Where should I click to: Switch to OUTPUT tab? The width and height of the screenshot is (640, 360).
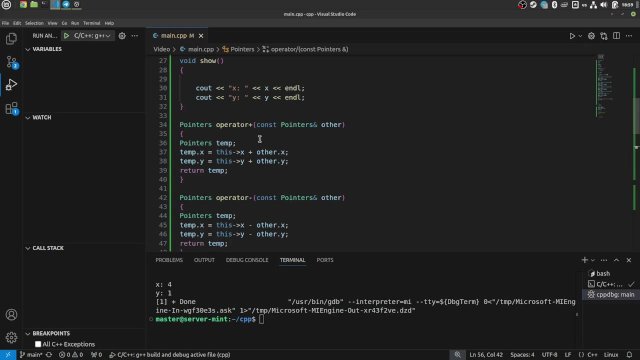coord(204,260)
